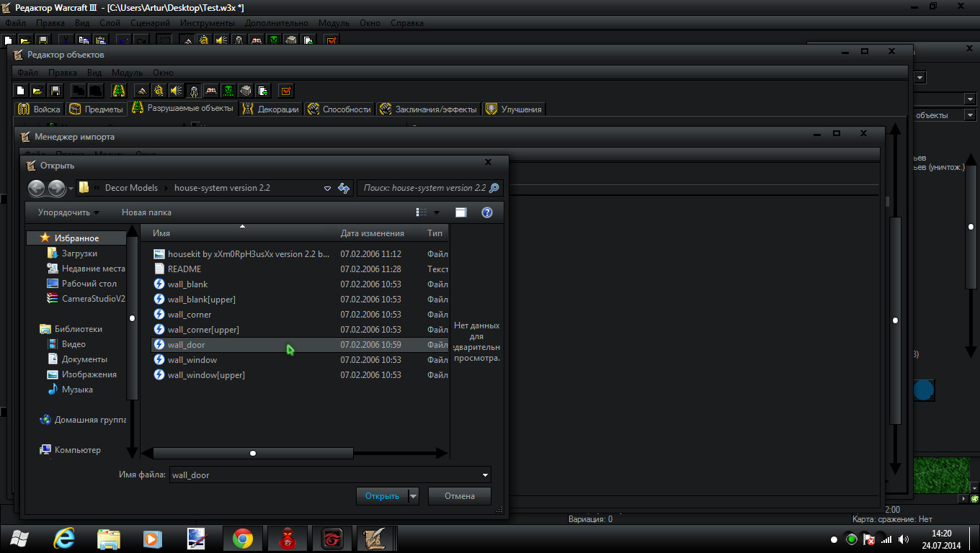Open Internet Explorer from the taskbar
This screenshot has width=980, height=553.
tap(65, 539)
